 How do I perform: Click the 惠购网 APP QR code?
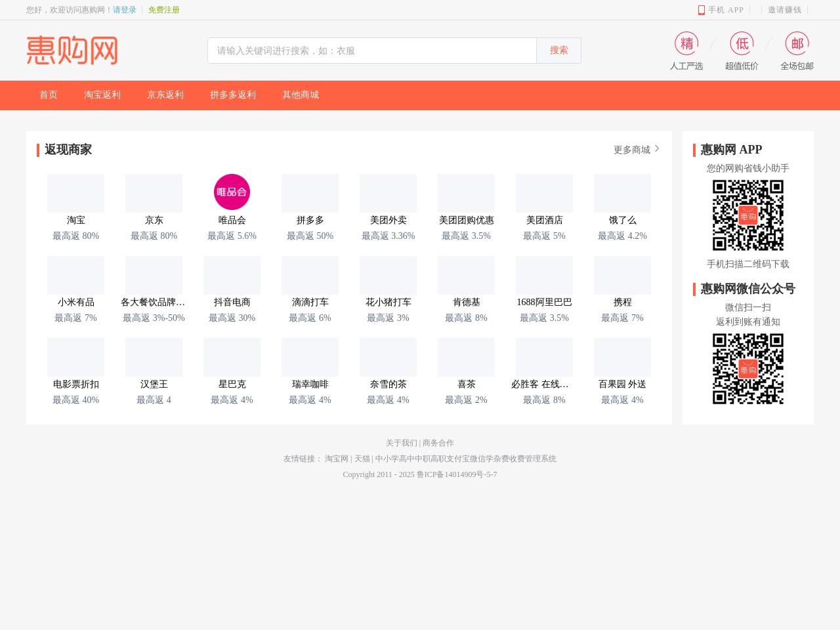[x=748, y=215]
